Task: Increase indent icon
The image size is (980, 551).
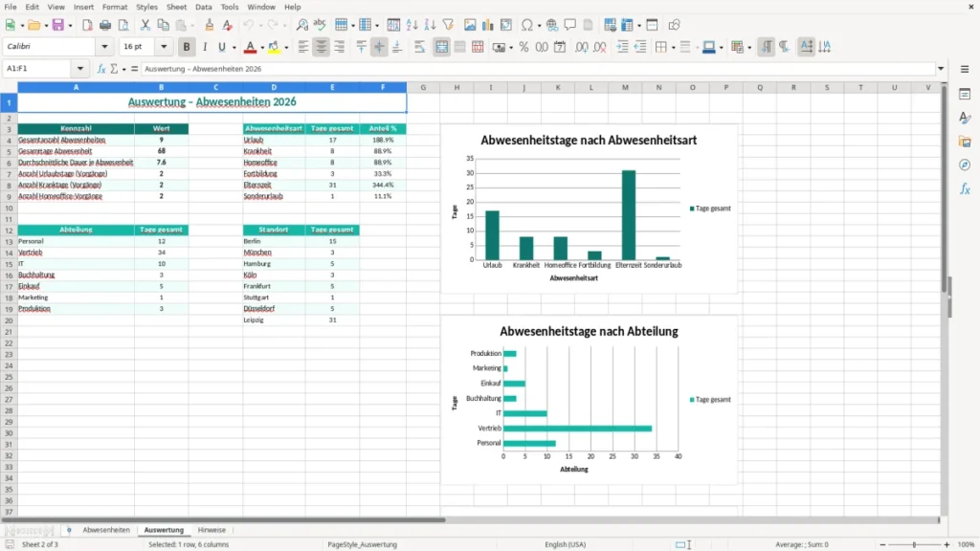Action: [x=622, y=47]
